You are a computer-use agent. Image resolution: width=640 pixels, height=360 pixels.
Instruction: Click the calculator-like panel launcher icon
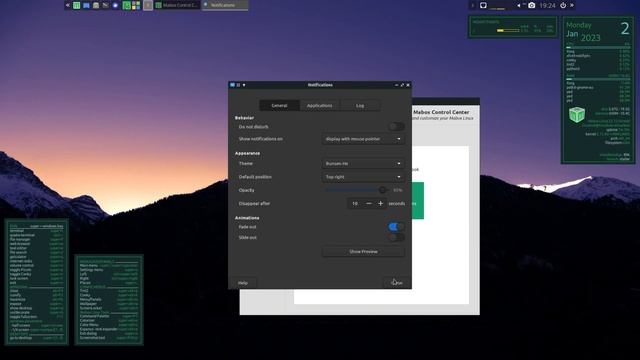click(96, 5)
